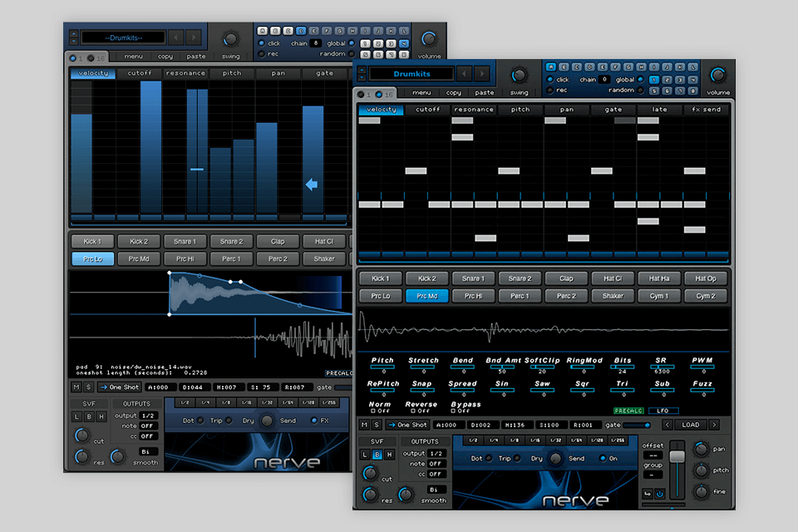
Task: Click the smooth knob in front window
Action: coord(405,495)
